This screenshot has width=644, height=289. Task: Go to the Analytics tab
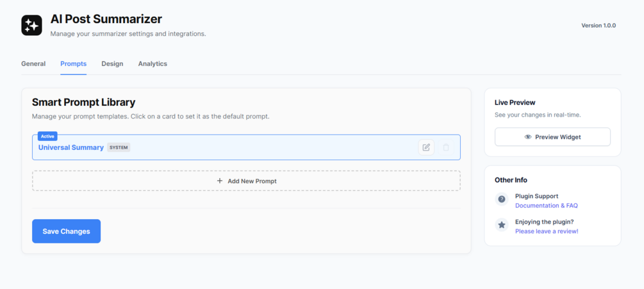coord(153,64)
